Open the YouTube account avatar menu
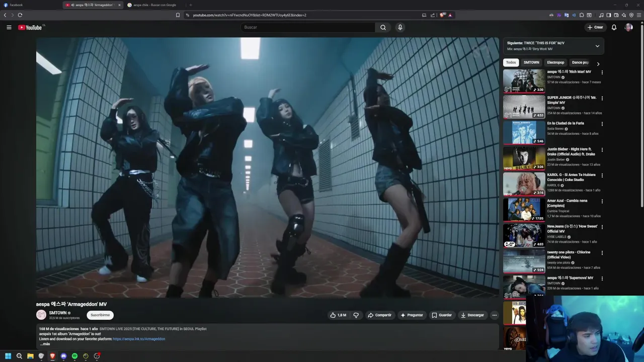This screenshot has width=644, height=362. tap(628, 27)
